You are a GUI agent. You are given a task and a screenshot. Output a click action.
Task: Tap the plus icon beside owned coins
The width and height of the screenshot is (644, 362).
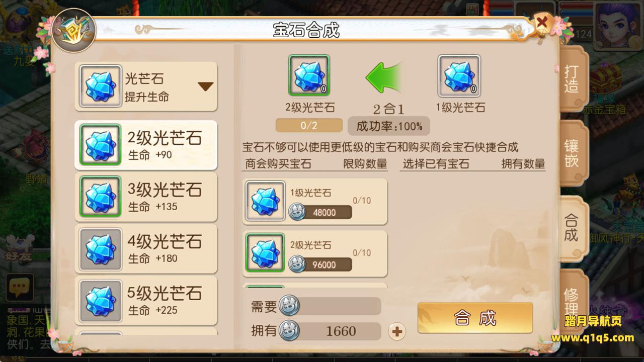point(397,331)
